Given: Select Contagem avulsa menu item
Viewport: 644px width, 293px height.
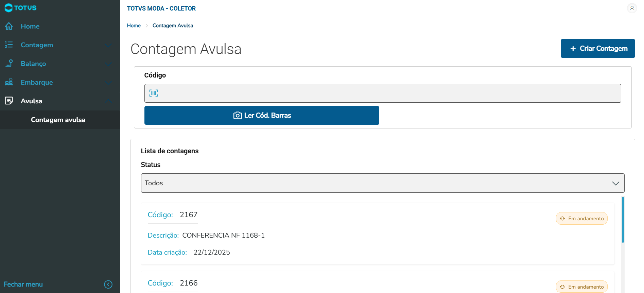Looking at the screenshot, I should point(58,120).
